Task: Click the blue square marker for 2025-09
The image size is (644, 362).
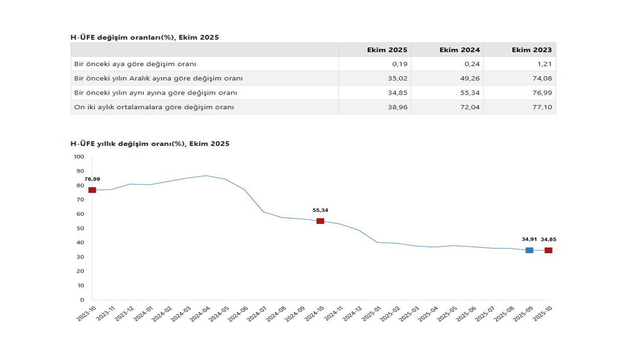Action: pos(529,250)
